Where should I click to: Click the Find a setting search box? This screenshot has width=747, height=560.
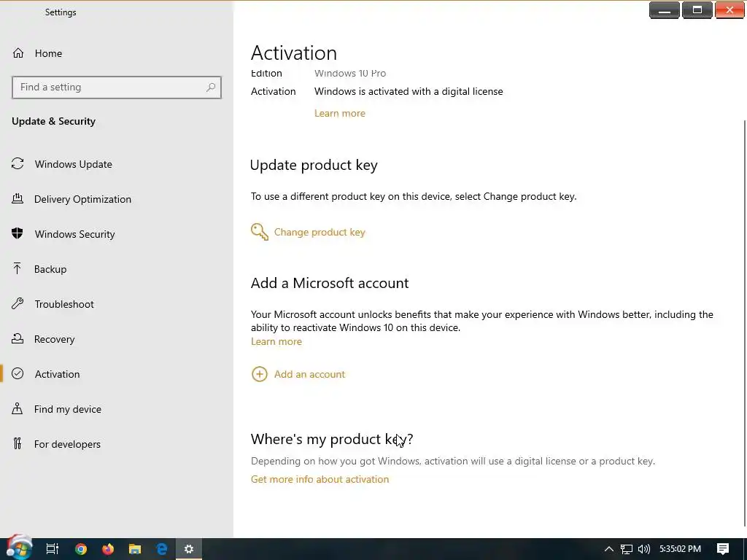[x=116, y=87]
